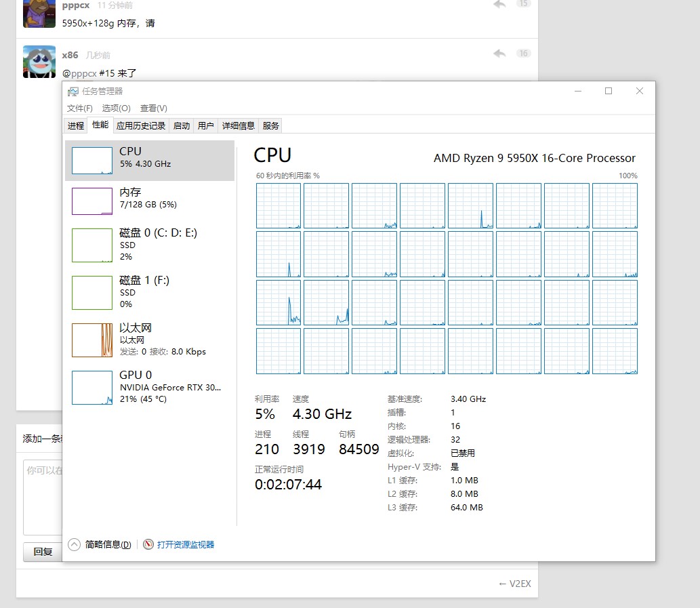700x608 pixels.
Task: Click the 回复 reply button
Action: tap(43, 552)
